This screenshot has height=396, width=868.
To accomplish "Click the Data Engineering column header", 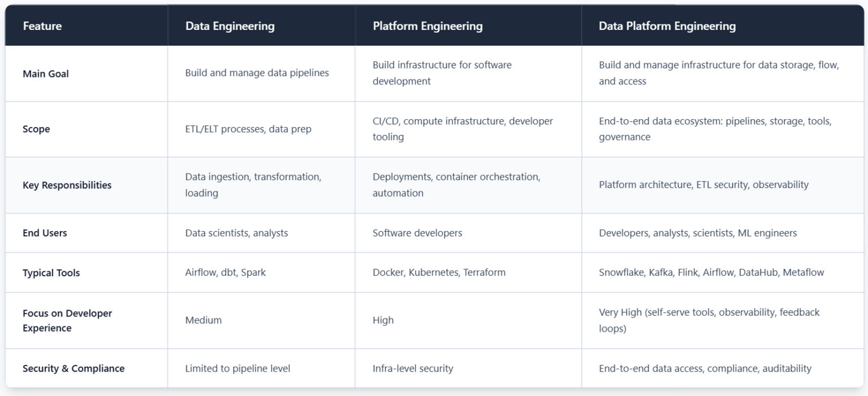I will coord(229,26).
